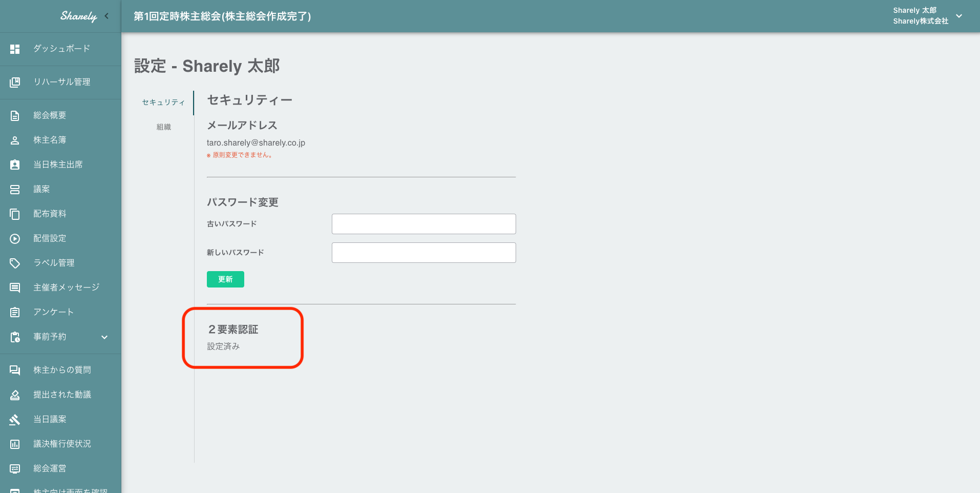The image size is (980, 493).
Task: Open the ダッシュボード icon in the sidebar
Action: click(x=14, y=49)
